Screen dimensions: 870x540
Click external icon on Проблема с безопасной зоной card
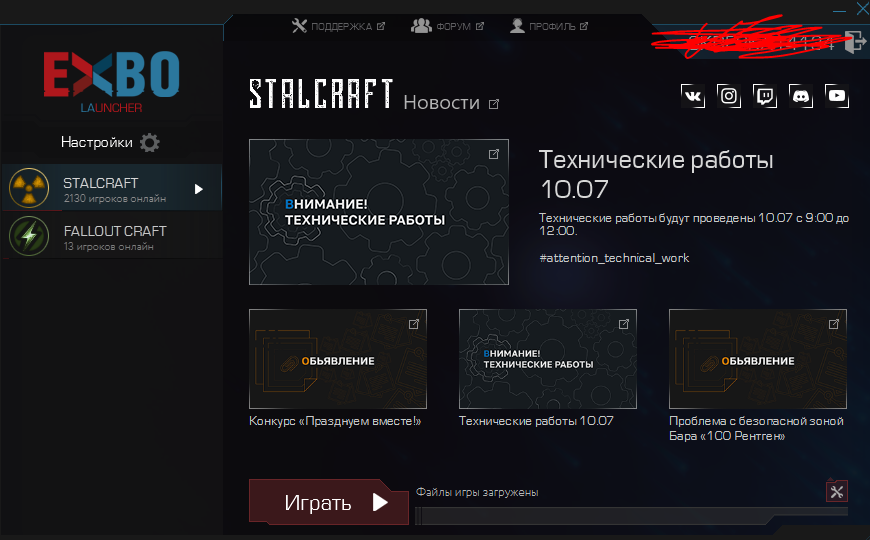833,324
